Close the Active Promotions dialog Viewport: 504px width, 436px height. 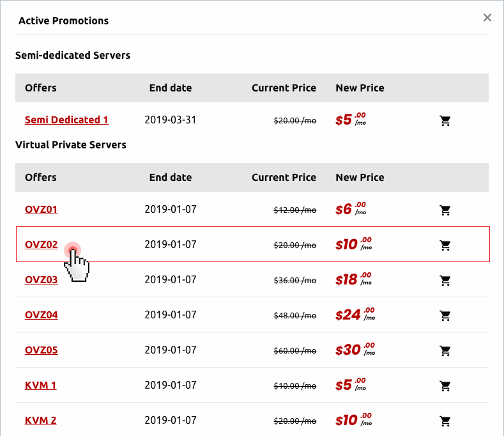click(487, 18)
